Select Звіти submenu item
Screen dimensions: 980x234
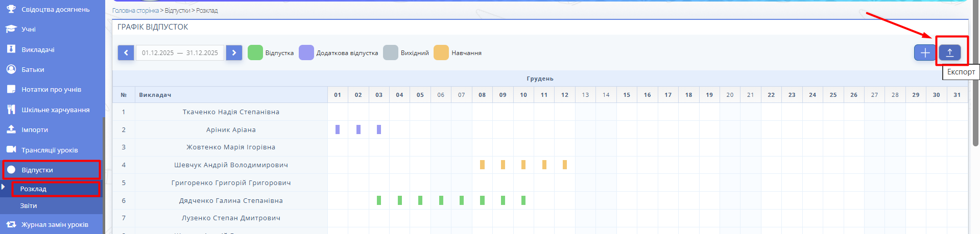[29, 206]
